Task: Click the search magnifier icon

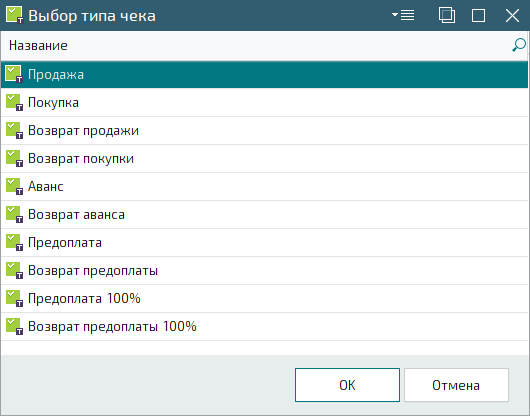Action: (519, 45)
